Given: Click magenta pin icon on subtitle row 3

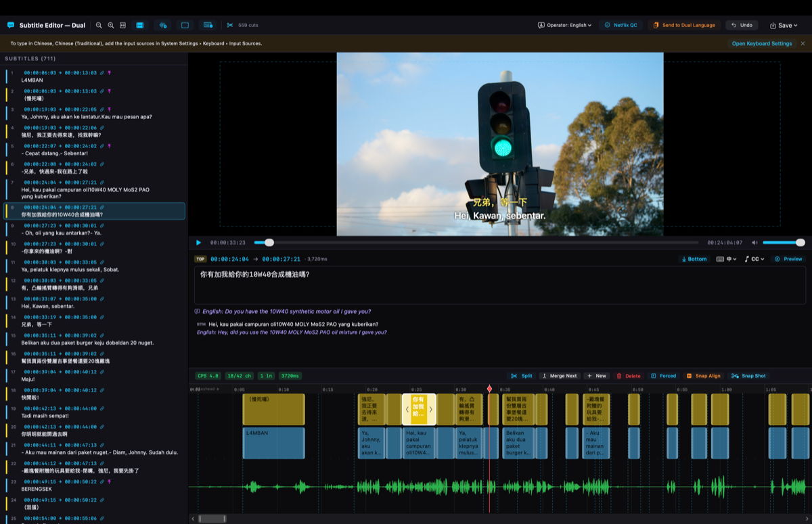Looking at the screenshot, I should coord(110,109).
